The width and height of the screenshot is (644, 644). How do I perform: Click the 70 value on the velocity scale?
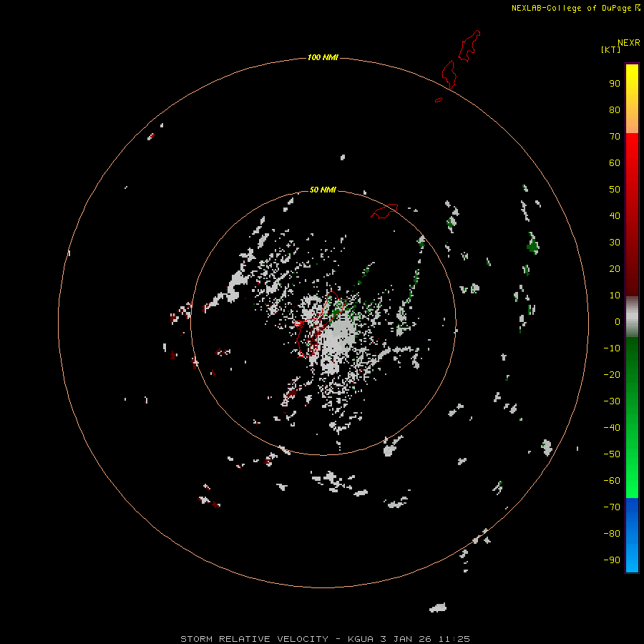click(615, 137)
